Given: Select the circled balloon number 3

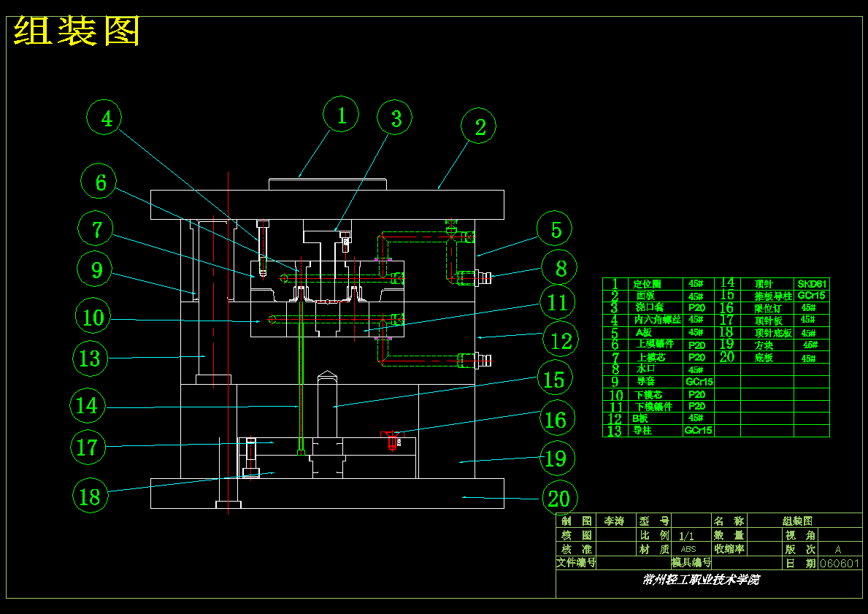Looking at the screenshot, I should click(x=395, y=118).
